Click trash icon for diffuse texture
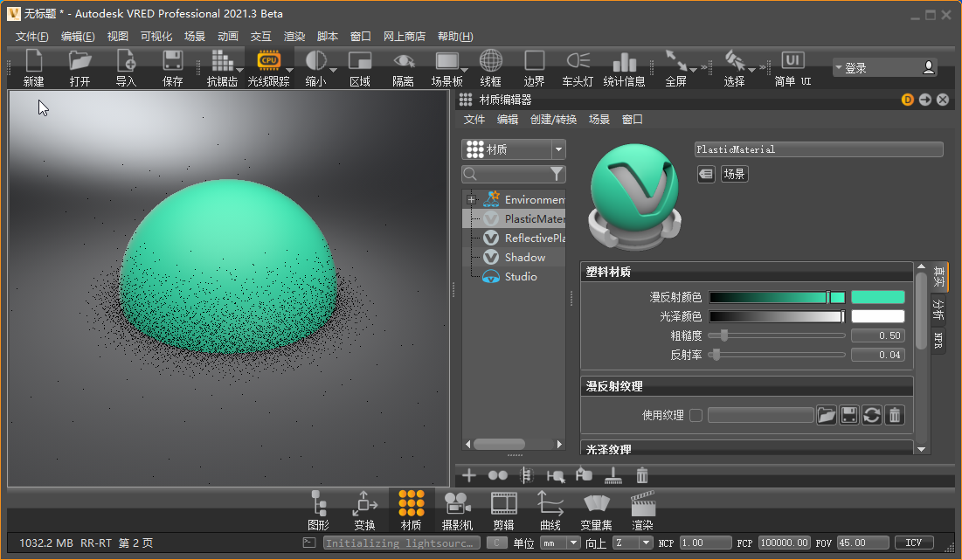Screen dimensions: 962x560 point(895,415)
